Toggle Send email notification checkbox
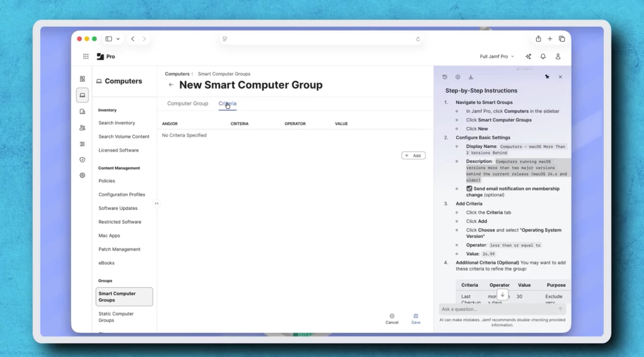This screenshot has width=644, height=357. (469, 188)
